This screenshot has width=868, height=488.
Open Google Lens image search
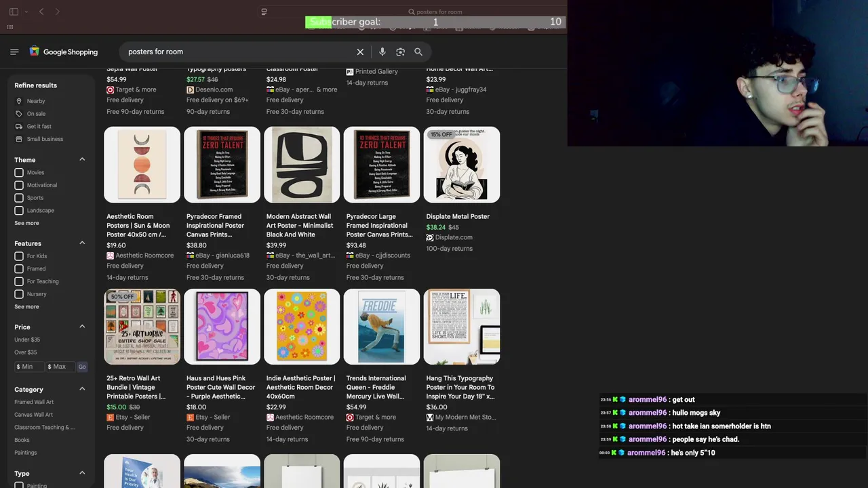pyautogui.click(x=400, y=52)
